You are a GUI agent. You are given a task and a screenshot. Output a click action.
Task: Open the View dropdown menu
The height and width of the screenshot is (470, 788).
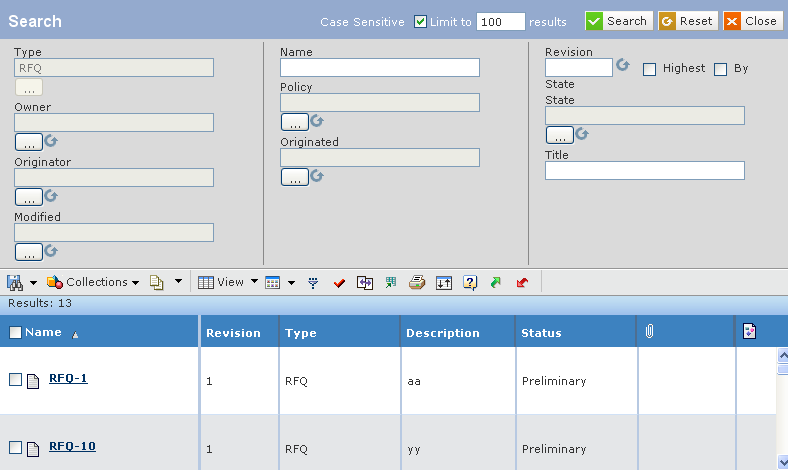coord(228,283)
